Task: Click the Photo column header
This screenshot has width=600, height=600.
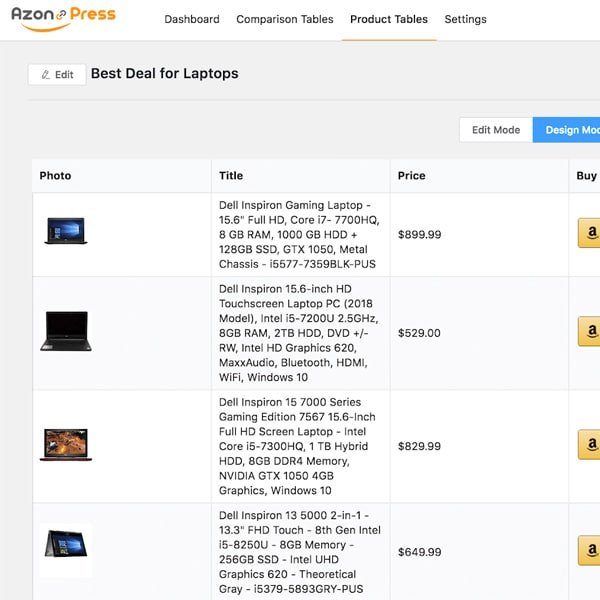Action: [x=56, y=176]
